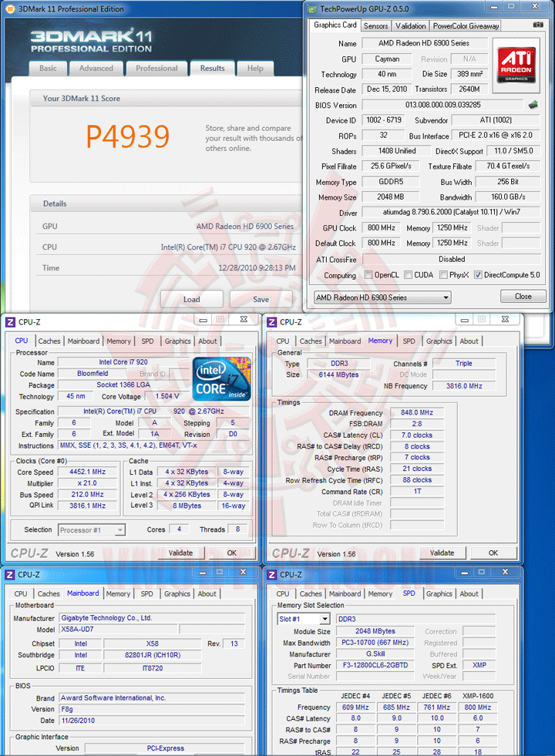Click the GPU-Z title bar icon
Viewport: 555px width, 756px height.
(312, 8)
